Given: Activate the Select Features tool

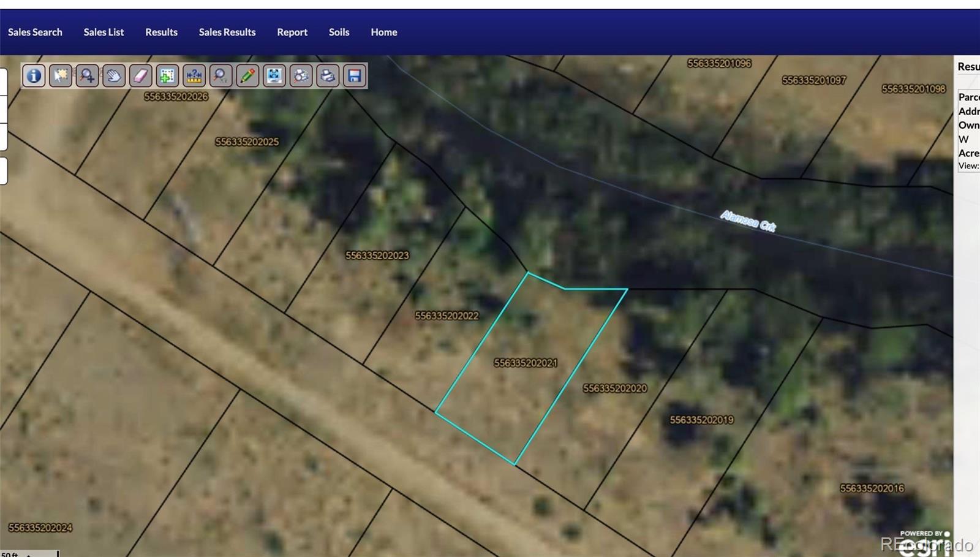Looking at the screenshot, I should (x=61, y=76).
